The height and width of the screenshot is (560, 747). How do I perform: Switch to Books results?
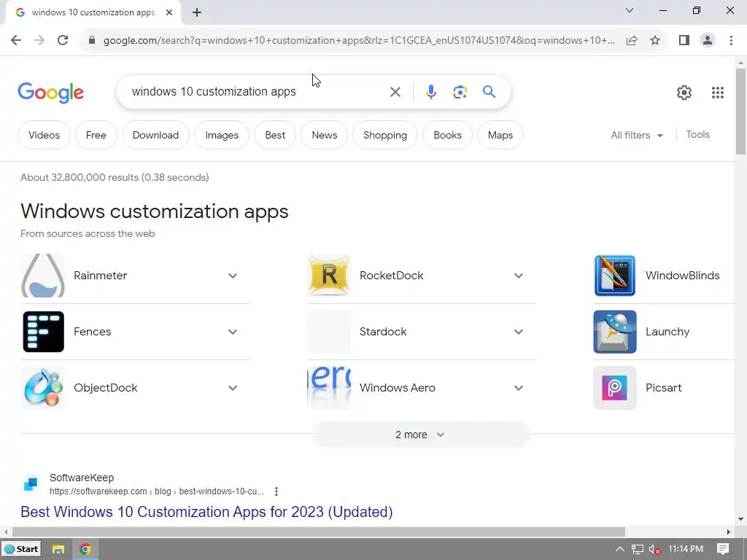point(447,135)
